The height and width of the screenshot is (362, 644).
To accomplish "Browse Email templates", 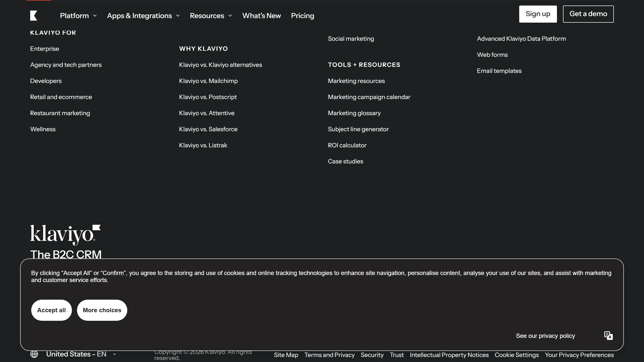I will pos(499,71).
